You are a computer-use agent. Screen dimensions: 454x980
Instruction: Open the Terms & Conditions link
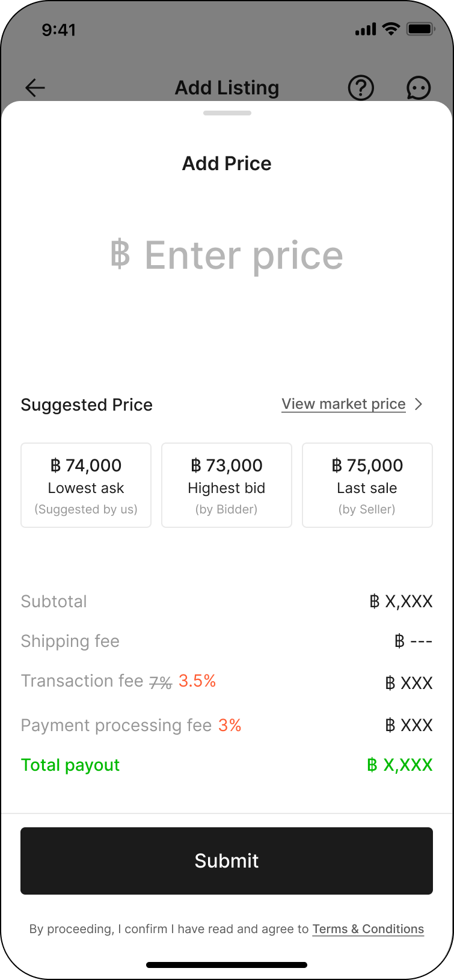tap(368, 929)
